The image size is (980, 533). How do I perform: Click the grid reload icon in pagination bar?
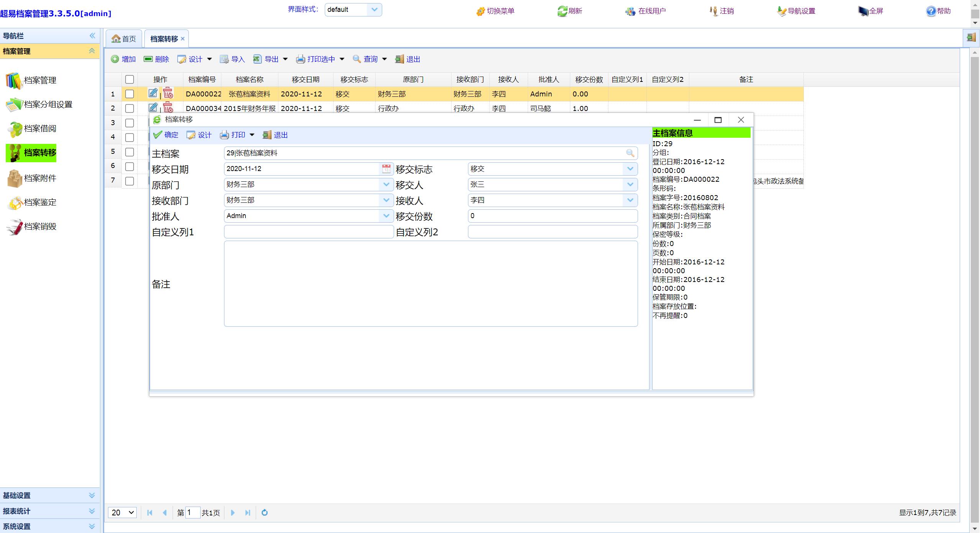[264, 512]
